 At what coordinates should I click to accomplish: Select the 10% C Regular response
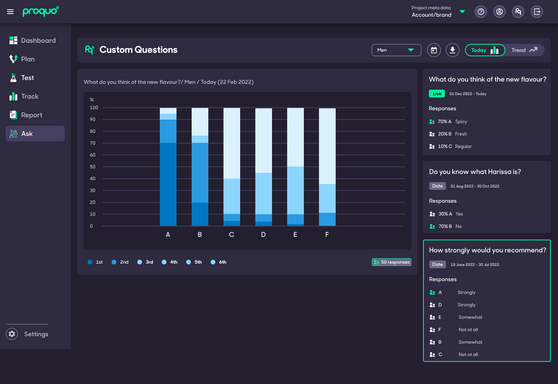pos(451,147)
